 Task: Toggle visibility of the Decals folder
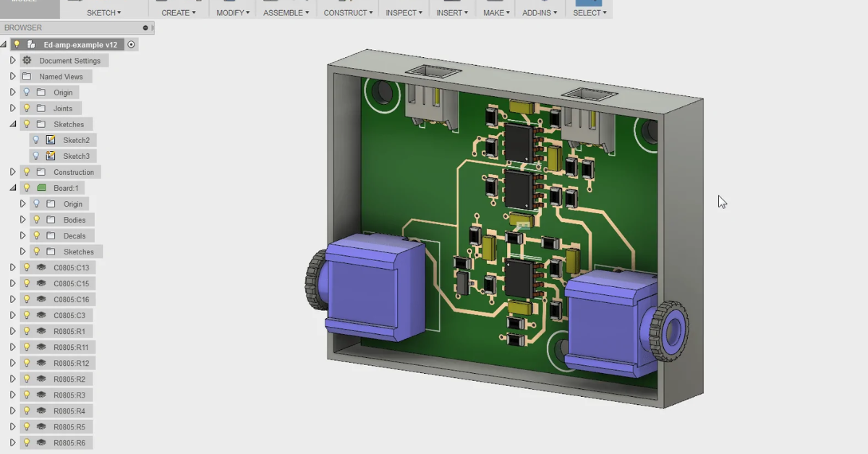(38, 235)
